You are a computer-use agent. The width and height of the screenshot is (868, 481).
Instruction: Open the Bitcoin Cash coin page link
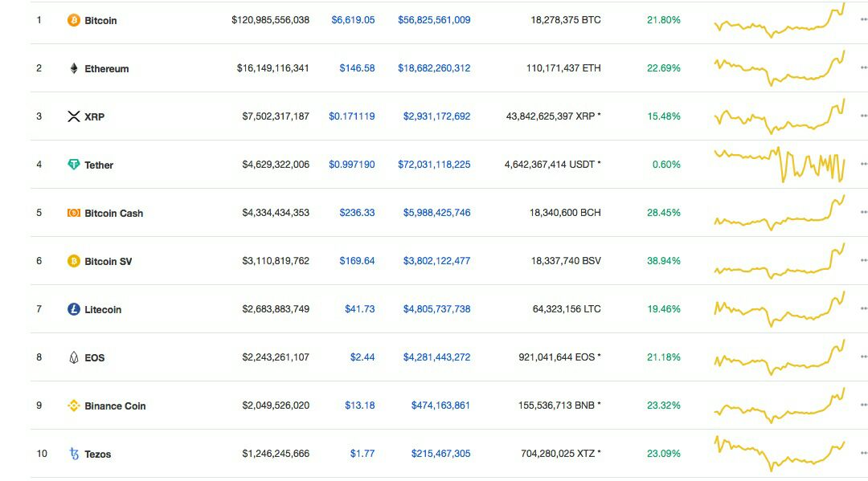click(x=113, y=213)
